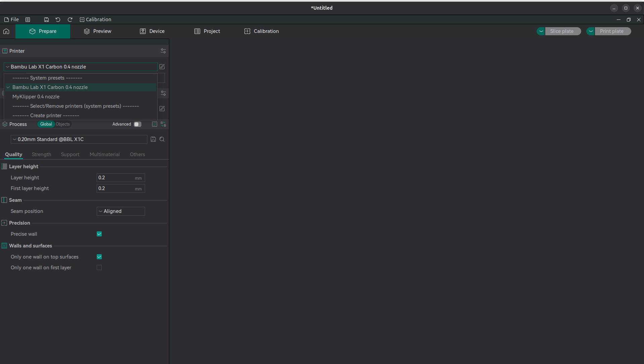Screen dimensions: 644x364
Task: Click the Slice plate button
Action: pos(562,31)
